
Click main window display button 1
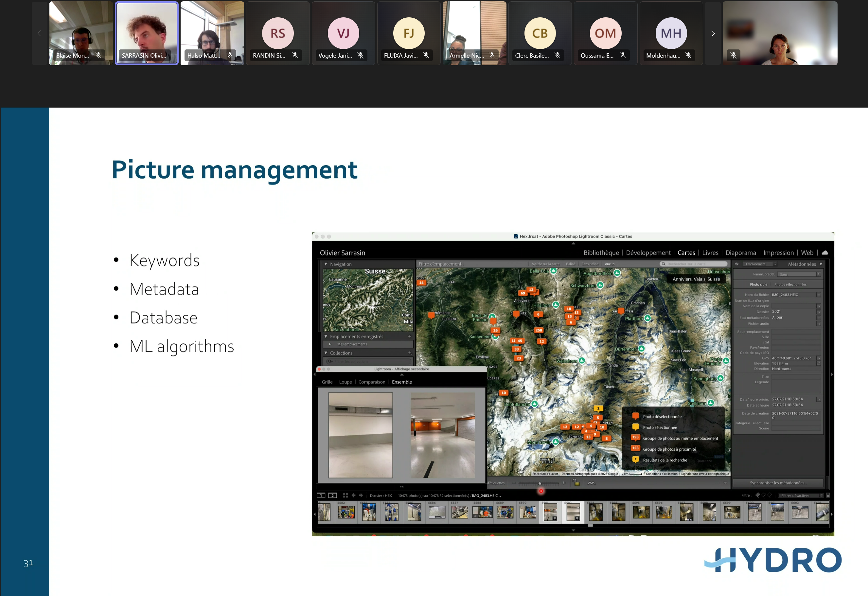tap(321, 496)
